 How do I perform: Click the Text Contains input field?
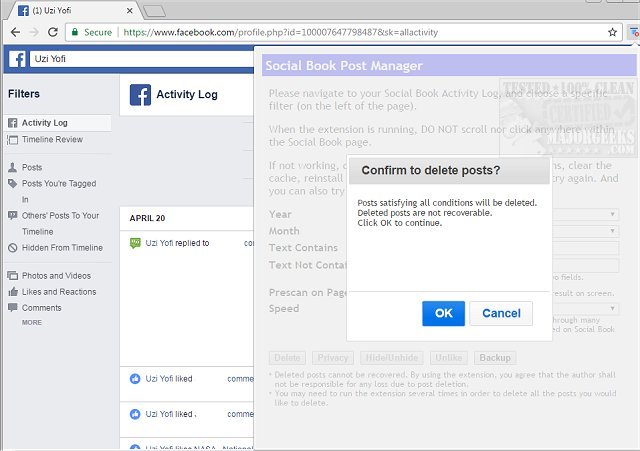coord(585,248)
